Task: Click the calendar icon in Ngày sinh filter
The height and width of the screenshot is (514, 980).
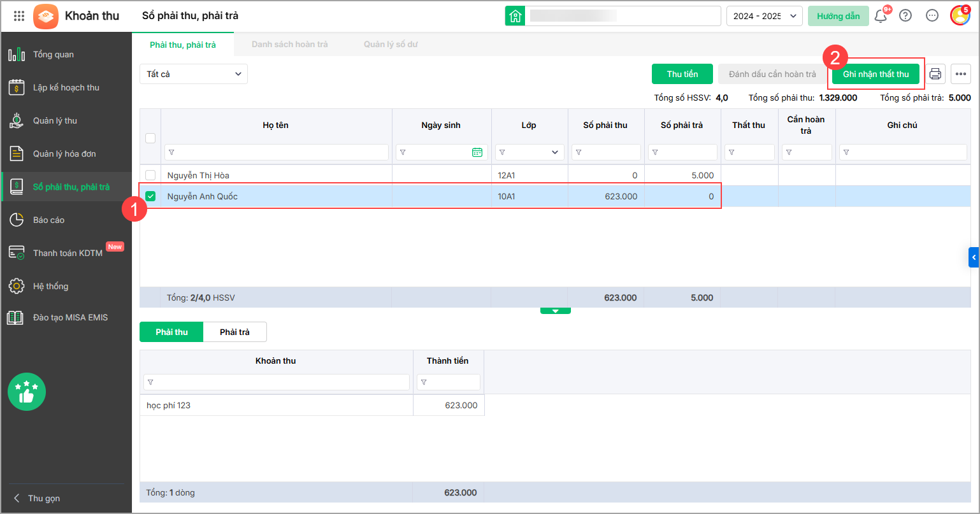Action: pyautogui.click(x=477, y=152)
